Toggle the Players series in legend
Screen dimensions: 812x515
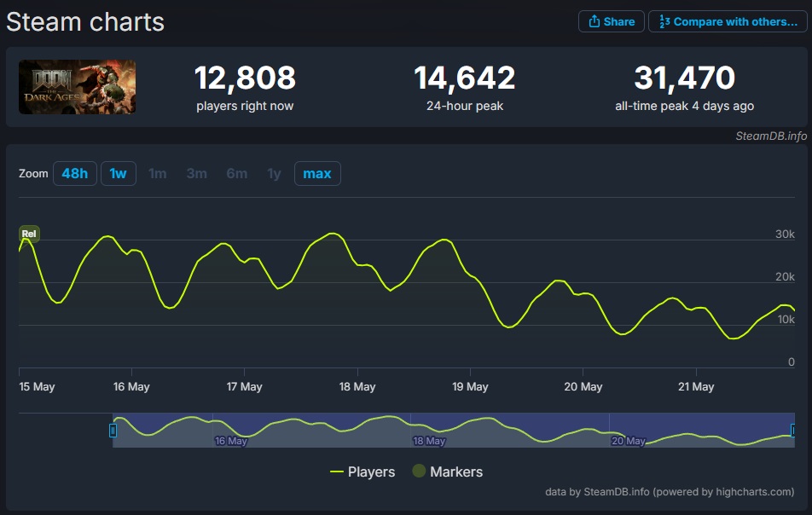coord(362,472)
